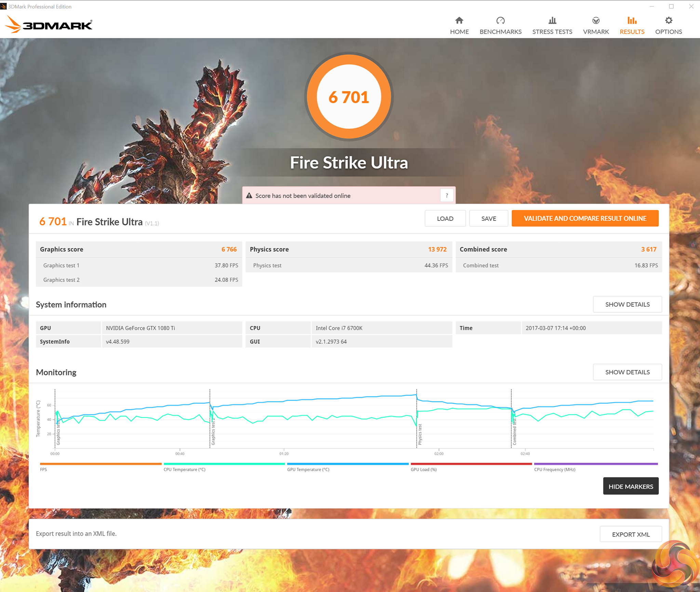
Task: Click the Home house icon
Action: click(x=459, y=20)
